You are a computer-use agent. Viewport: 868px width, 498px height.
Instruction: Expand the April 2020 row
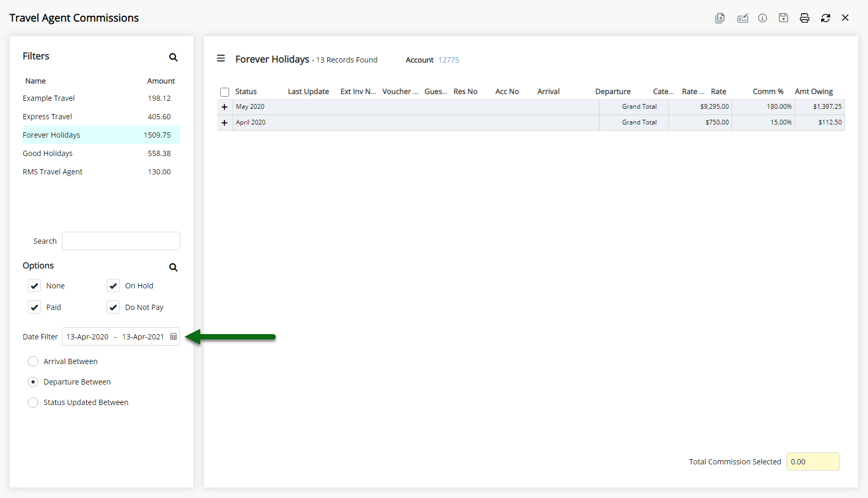coord(224,122)
